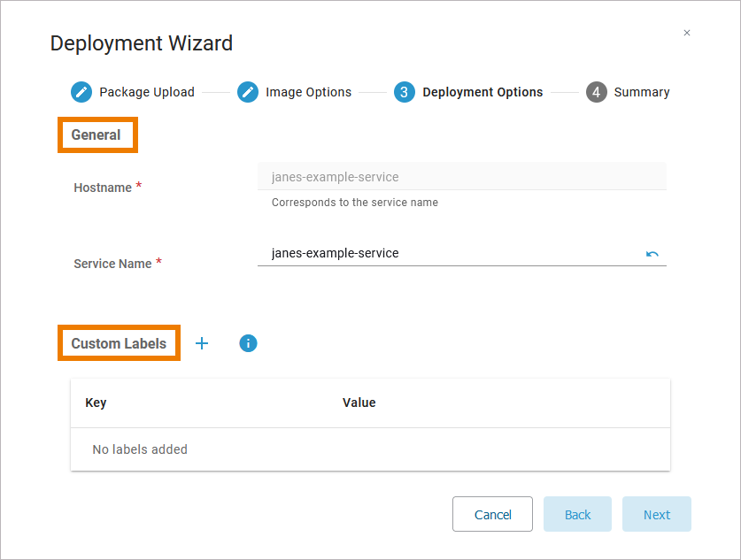The height and width of the screenshot is (560, 741).
Task: Click the Back button
Action: 577,514
